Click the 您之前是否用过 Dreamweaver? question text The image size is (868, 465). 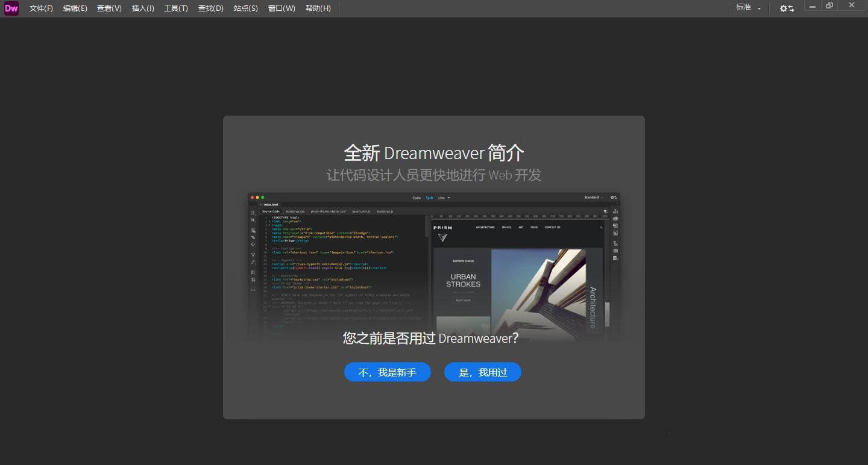[430, 338]
